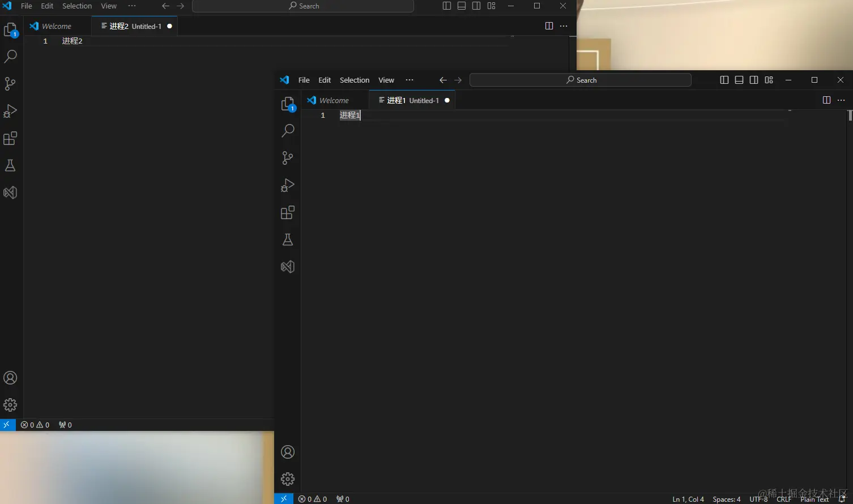Open the View menu in the back window
The image size is (853, 504).
coord(109,6)
